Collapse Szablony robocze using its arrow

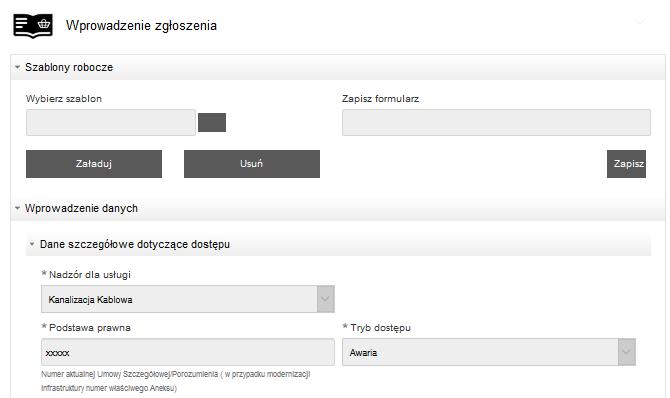pyautogui.click(x=18, y=67)
